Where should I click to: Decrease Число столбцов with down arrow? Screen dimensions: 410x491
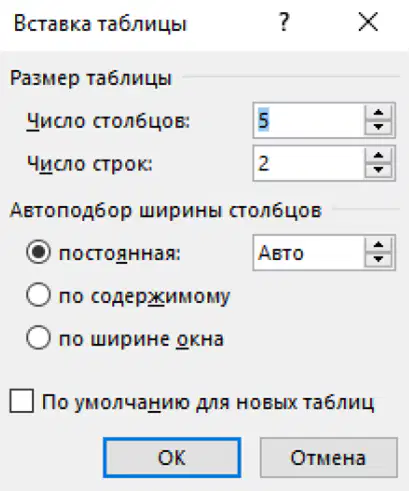click(x=378, y=127)
